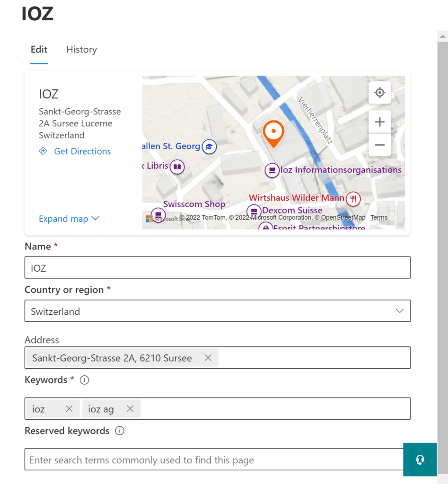Click the Ioz Informationsorganisations computer icon
This screenshot has height=484, width=448.
click(x=272, y=170)
